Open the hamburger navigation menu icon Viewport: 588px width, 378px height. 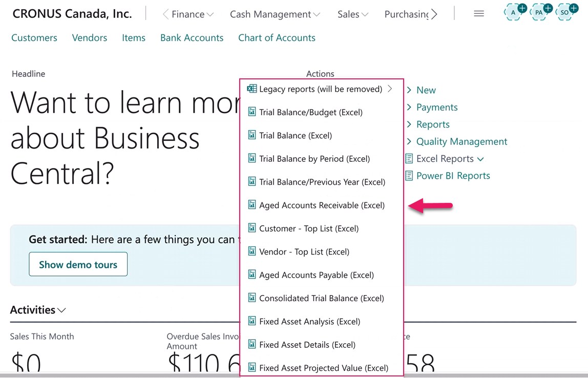pyautogui.click(x=478, y=13)
